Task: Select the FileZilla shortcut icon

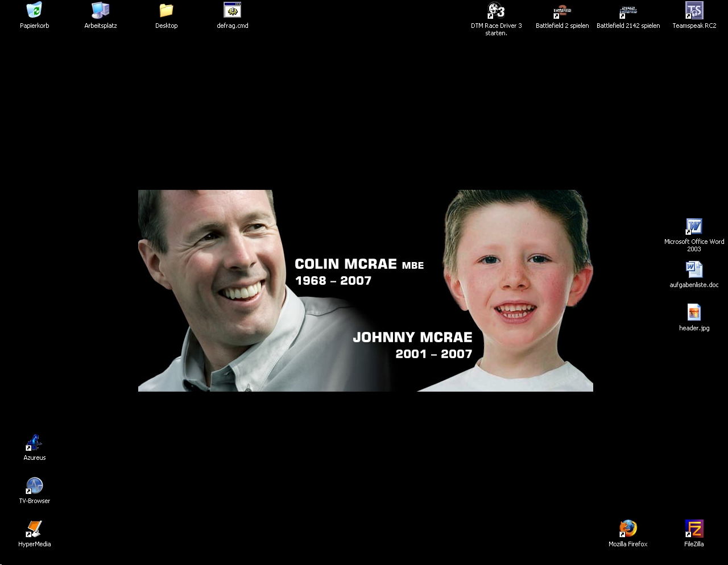Action: [x=694, y=529]
